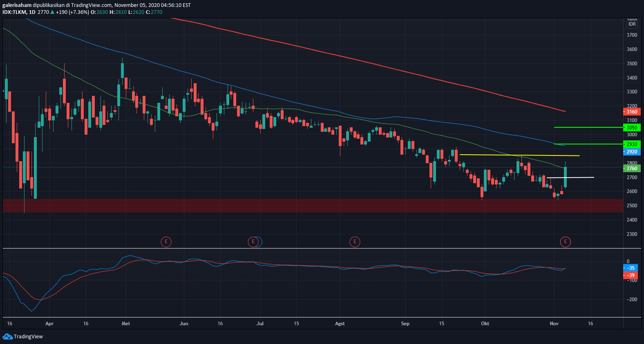Screen dimensions: 644x344
Task: Select the blue -35 MACD value label
Action: coord(631,268)
